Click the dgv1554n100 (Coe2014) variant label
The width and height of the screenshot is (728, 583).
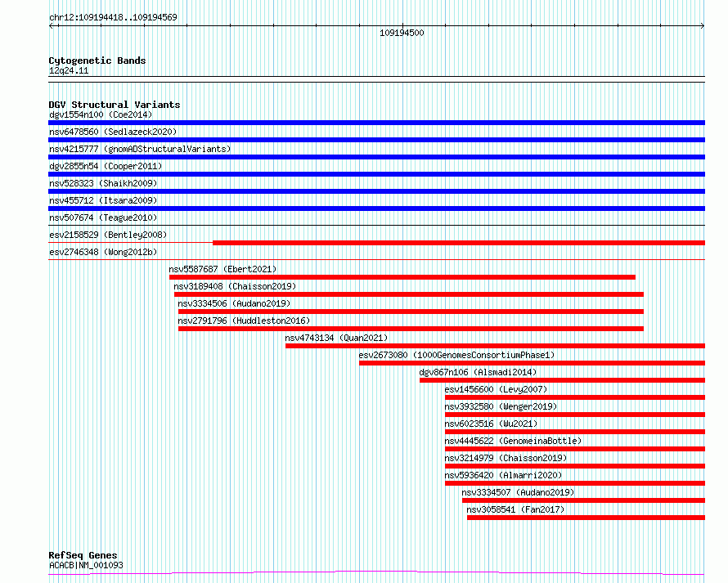(x=101, y=114)
